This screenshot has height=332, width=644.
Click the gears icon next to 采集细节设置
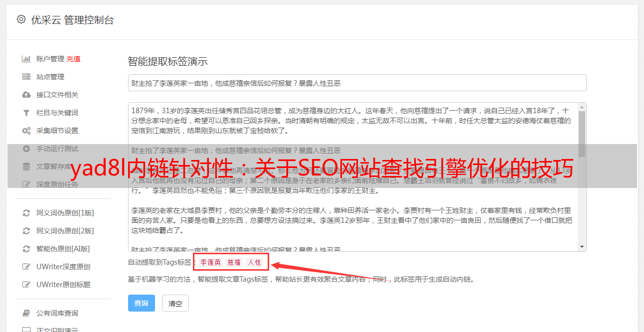tap(26, 131)
